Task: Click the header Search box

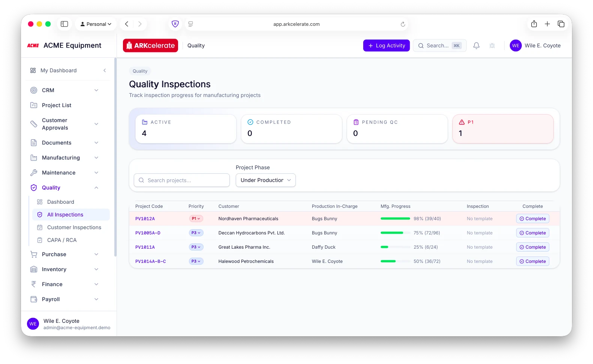Action: [440, 46]
